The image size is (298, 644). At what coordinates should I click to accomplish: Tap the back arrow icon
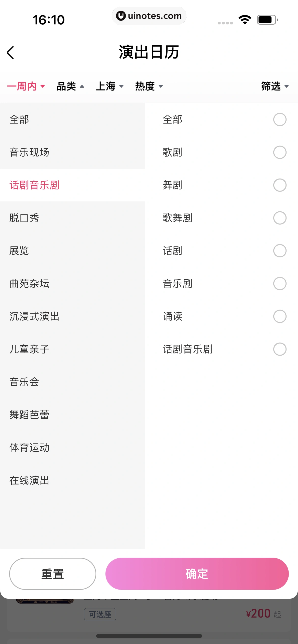pyautogui.click(x=11, y=53)
